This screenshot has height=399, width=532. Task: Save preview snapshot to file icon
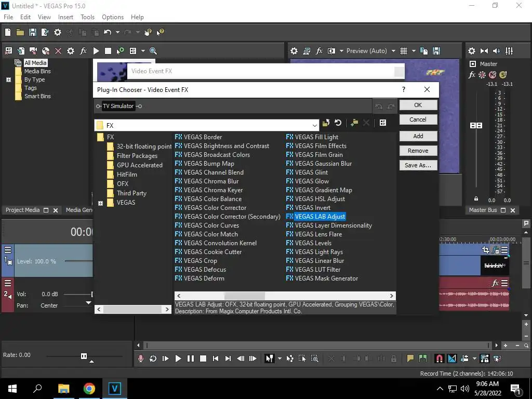pos(436,51)
